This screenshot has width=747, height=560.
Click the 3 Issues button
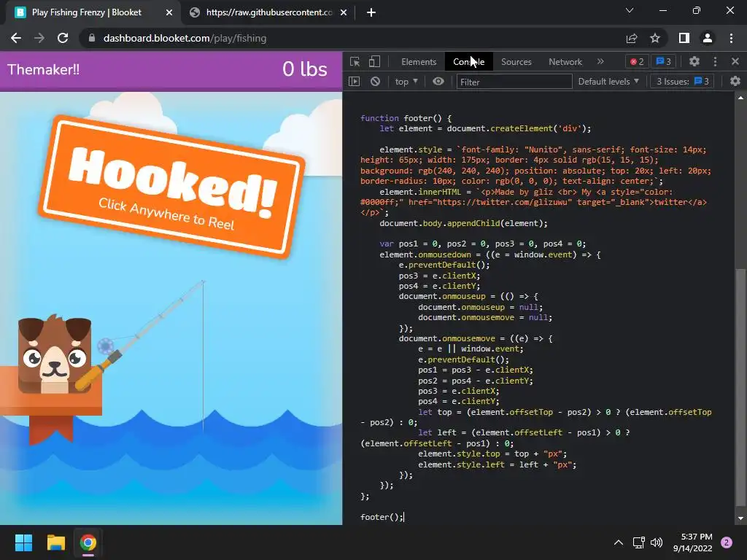pyautogui.click(x=682, y=82)
